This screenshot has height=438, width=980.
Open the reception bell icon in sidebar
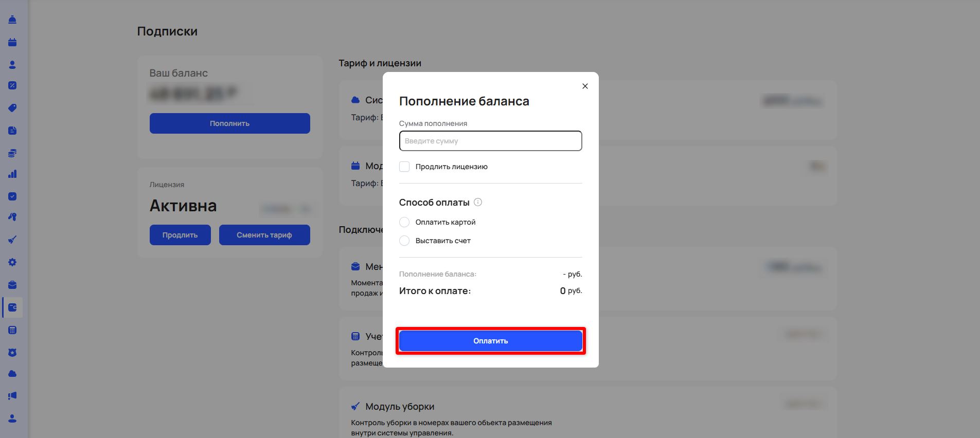(12, 20)
